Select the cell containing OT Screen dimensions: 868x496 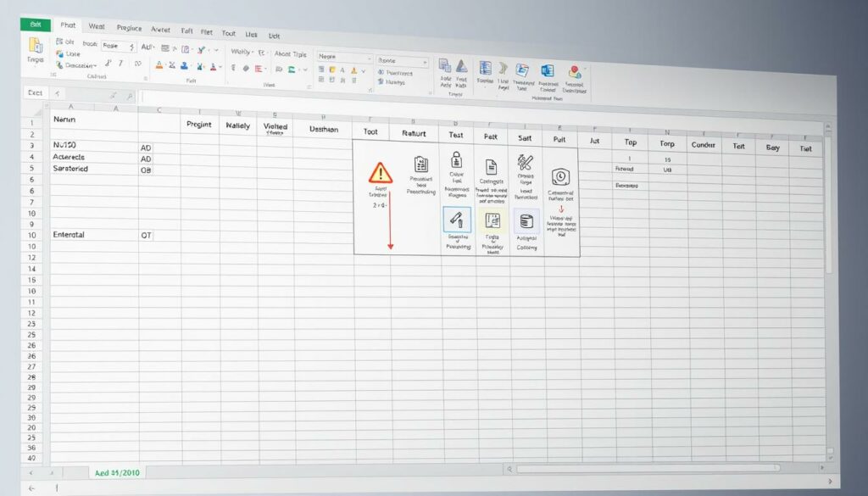159,235
